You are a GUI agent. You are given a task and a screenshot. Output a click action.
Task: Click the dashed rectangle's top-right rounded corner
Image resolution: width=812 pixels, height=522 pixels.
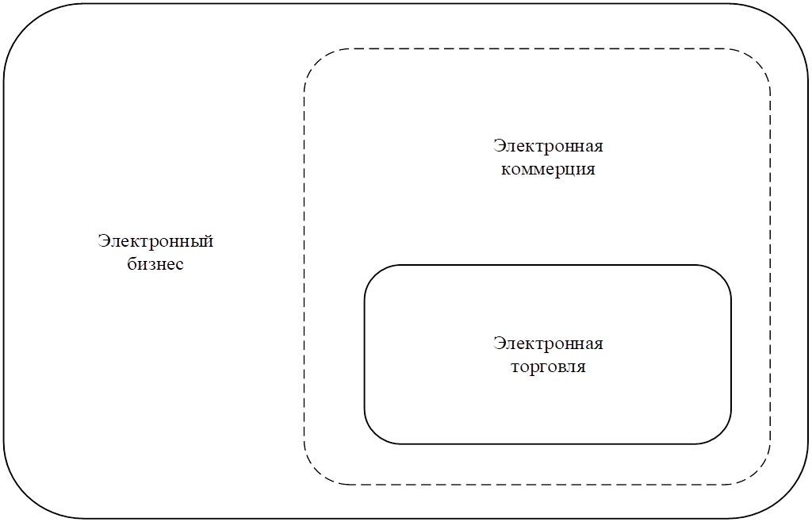click(759, 60)
